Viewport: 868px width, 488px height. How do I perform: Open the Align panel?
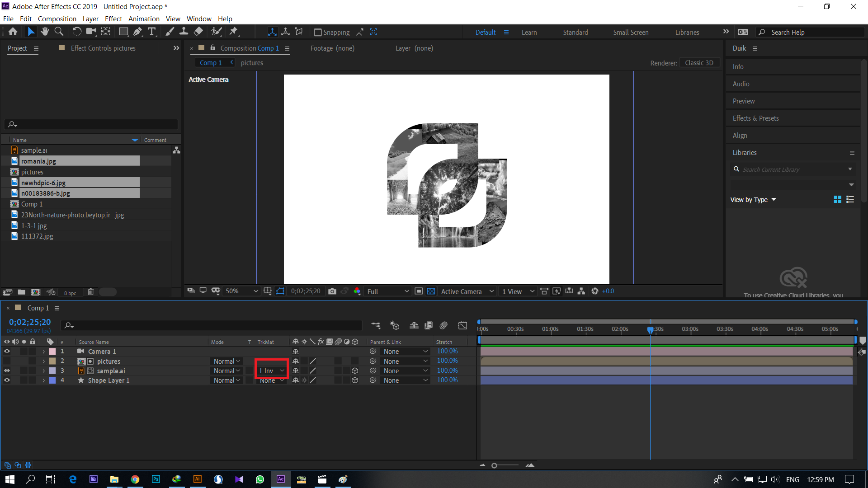click(x=740, y=135)
